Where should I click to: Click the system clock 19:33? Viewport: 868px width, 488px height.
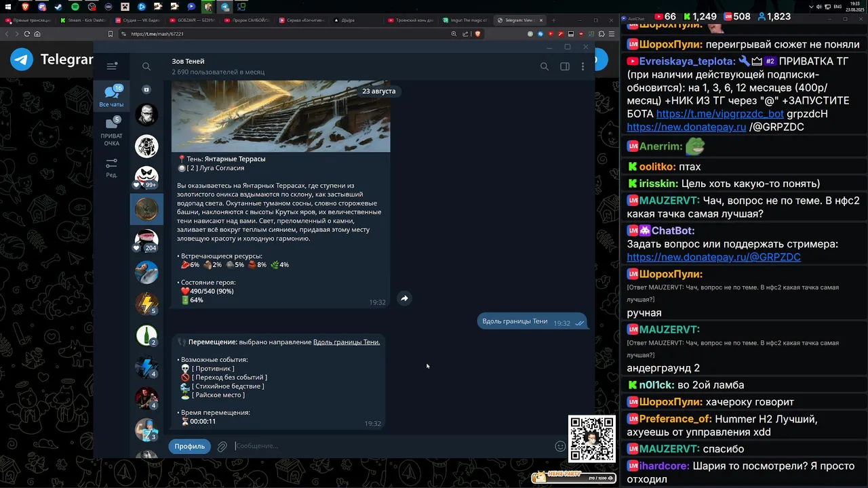(x=855, y=5)
